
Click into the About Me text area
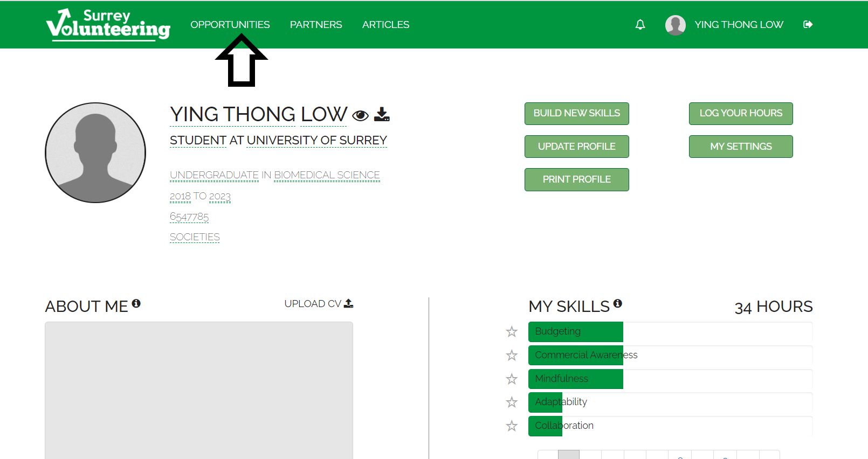click(199, 391)
